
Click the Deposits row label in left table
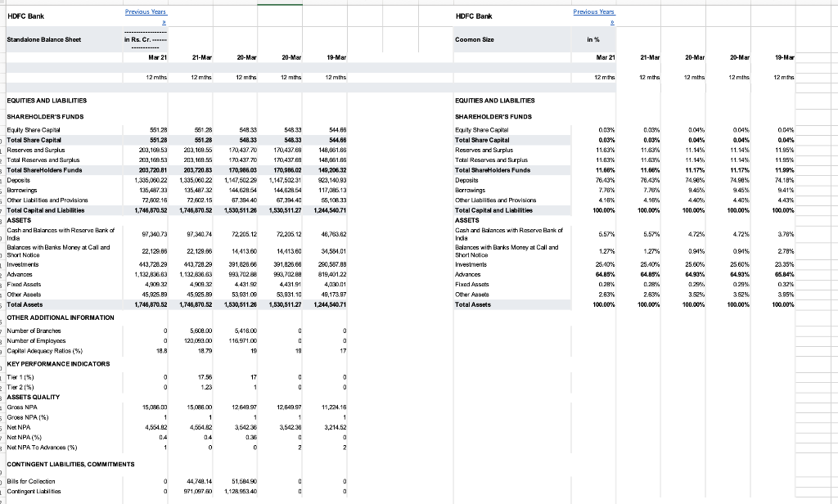(18, 180)
